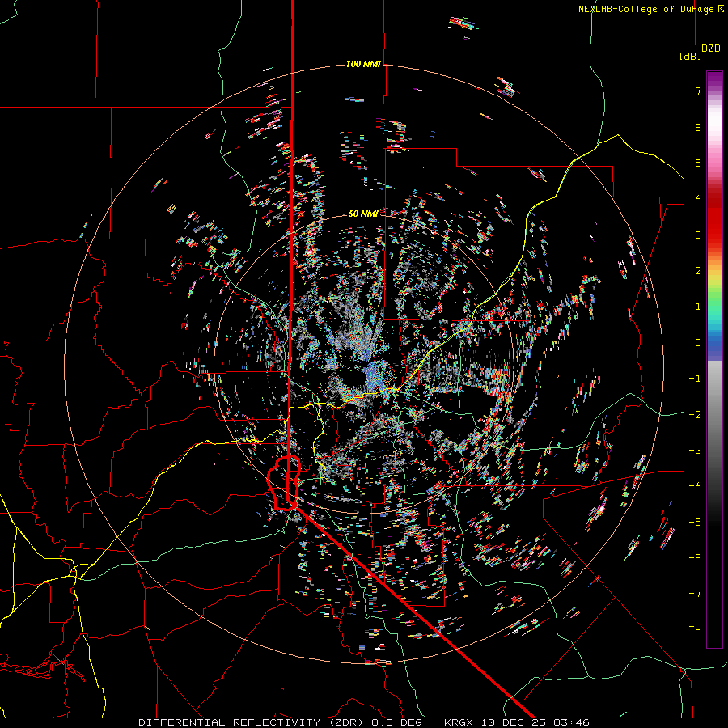Click the 3 value on the color scale
728x728 pixels.
698,235
